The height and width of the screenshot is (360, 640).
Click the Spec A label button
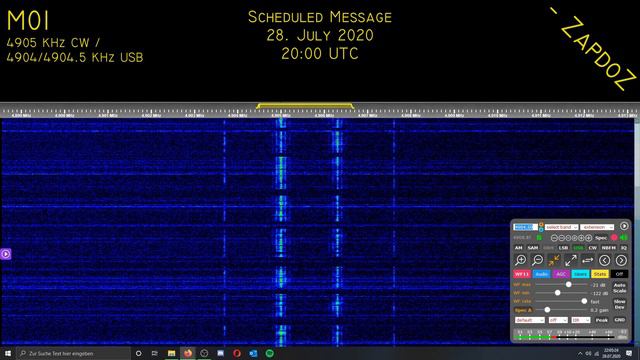coord(523,310)
